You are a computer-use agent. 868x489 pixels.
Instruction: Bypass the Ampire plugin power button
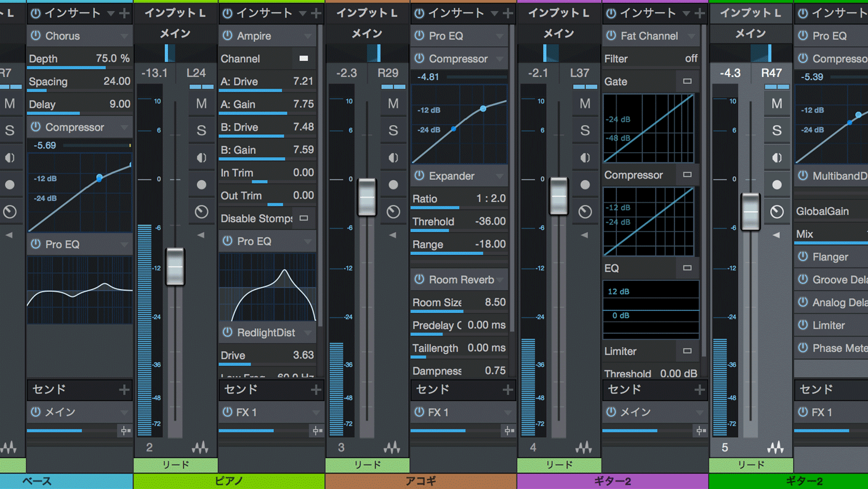[x=227, y=36]
